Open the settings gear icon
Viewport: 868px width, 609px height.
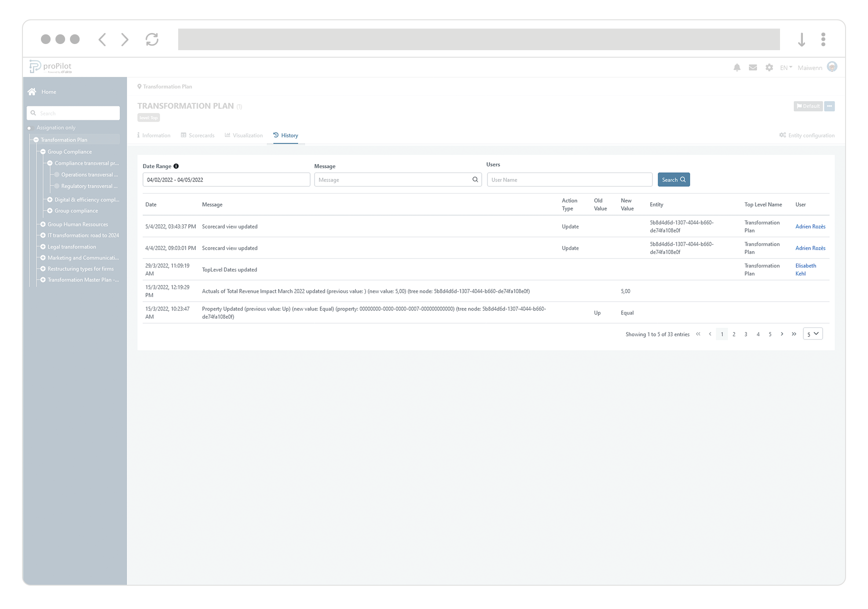coord(769,67)
